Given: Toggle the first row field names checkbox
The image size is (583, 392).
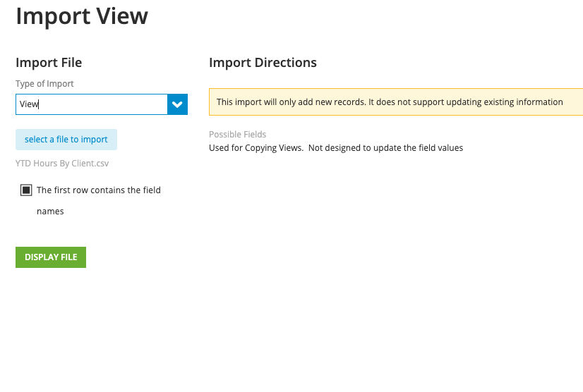Looking at the screenshot, I should 26,190.
